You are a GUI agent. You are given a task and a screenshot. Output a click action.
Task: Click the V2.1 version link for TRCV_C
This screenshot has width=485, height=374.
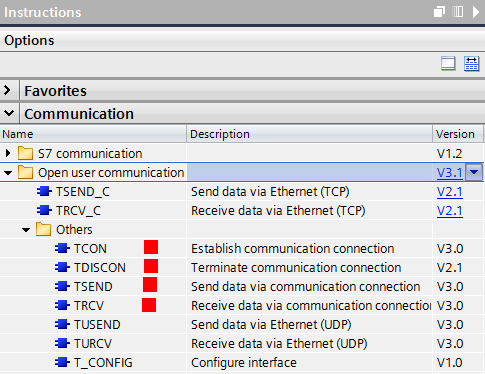point(450,211)
